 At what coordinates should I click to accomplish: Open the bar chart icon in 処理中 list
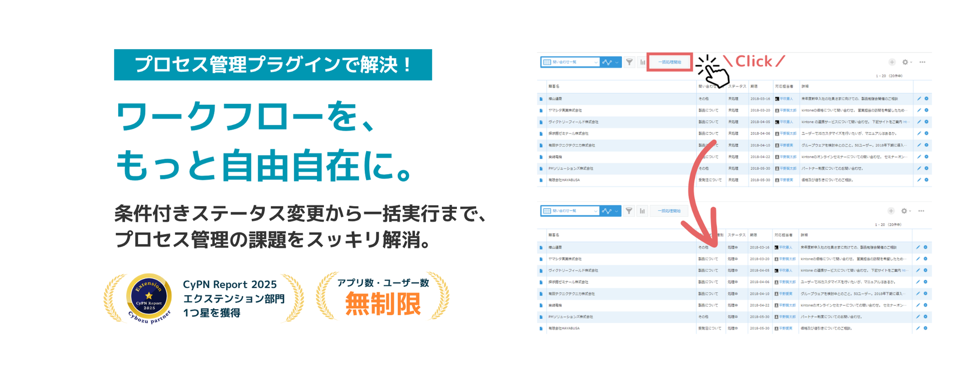pyautogui.click(x=642, y=211)
